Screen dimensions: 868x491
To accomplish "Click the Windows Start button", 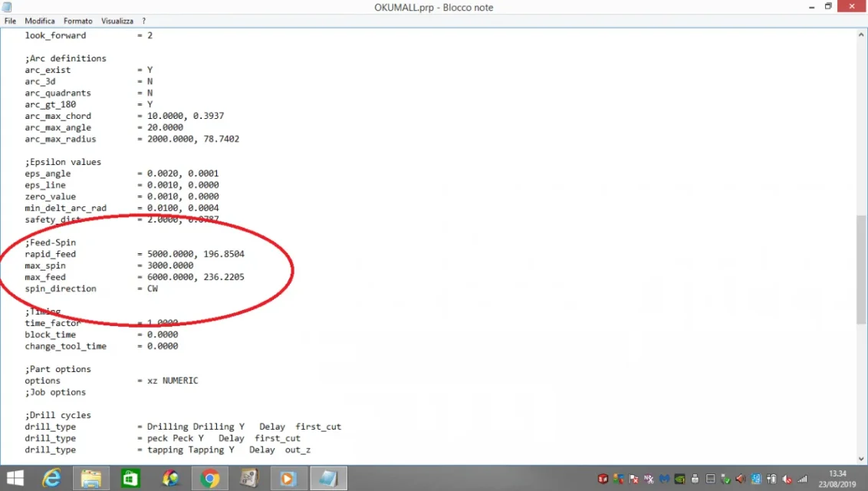I will (15, 479).
